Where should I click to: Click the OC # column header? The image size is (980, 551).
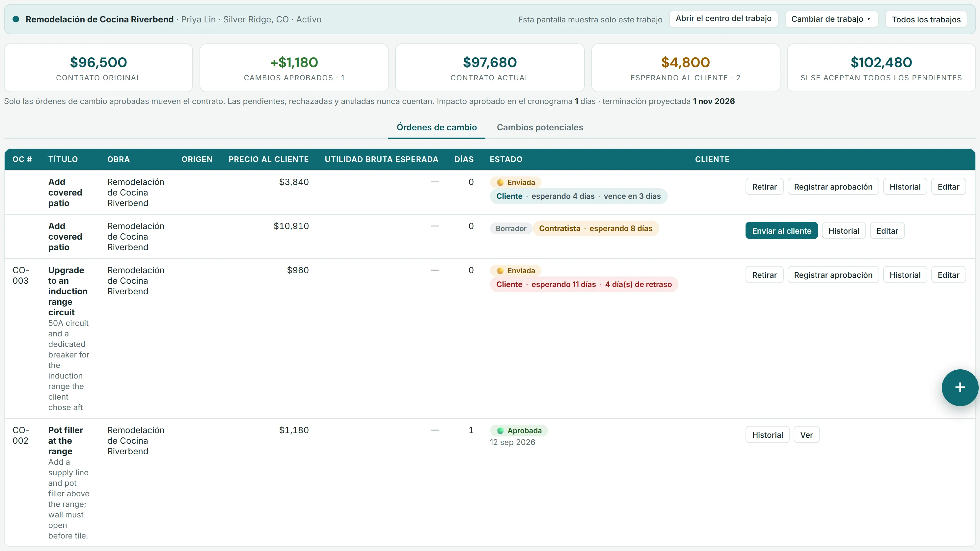pos(22,159)
